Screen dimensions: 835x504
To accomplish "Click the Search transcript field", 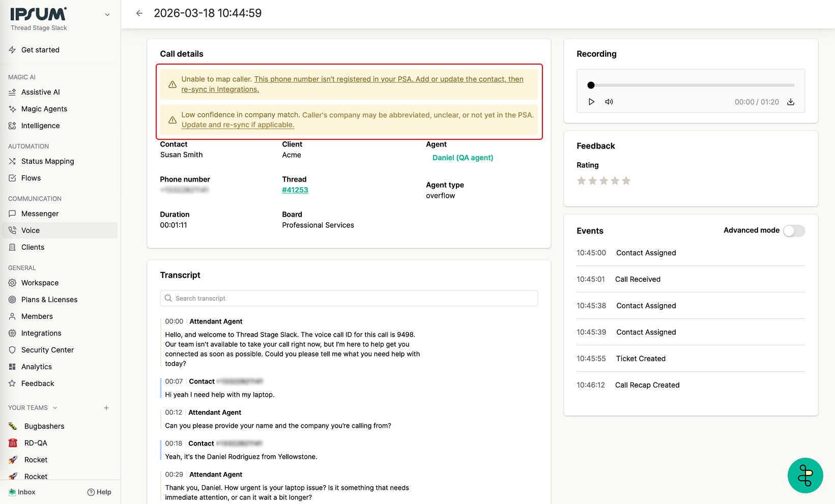I will point(349,299).
